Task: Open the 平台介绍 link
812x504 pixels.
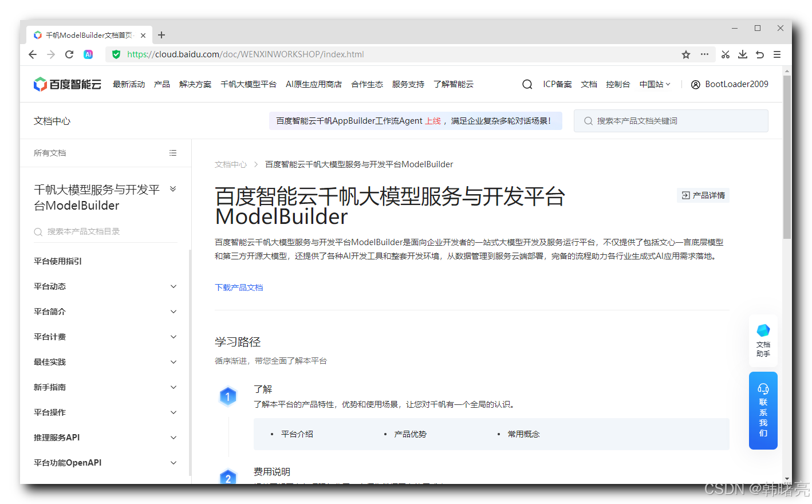Action: (297, 434)
